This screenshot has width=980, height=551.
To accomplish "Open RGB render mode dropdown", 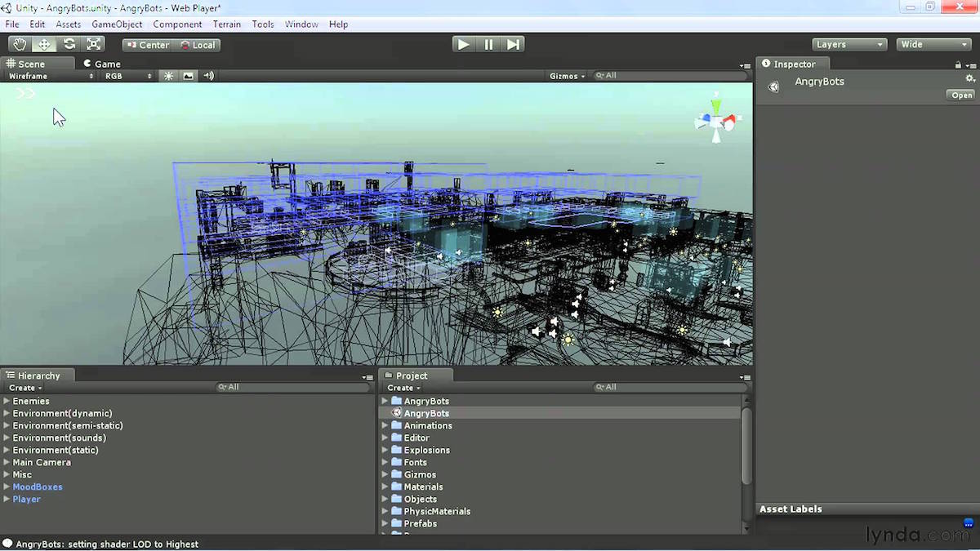I will [127, 76].
